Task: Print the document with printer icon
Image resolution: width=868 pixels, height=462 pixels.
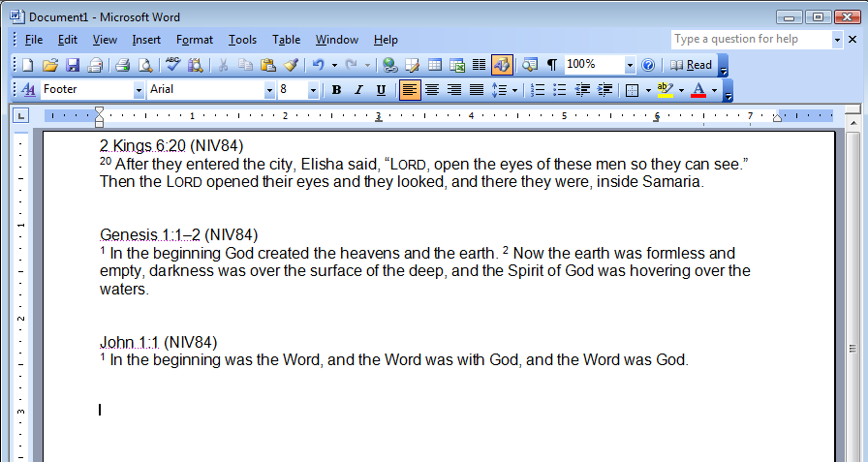Action: pos(122,65)
